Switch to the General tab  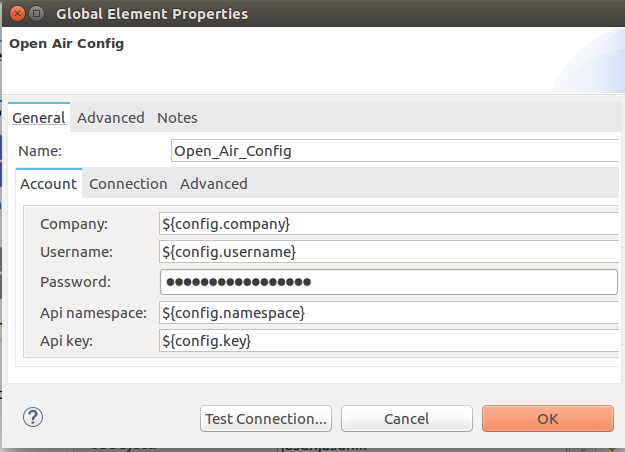(39, 118)
